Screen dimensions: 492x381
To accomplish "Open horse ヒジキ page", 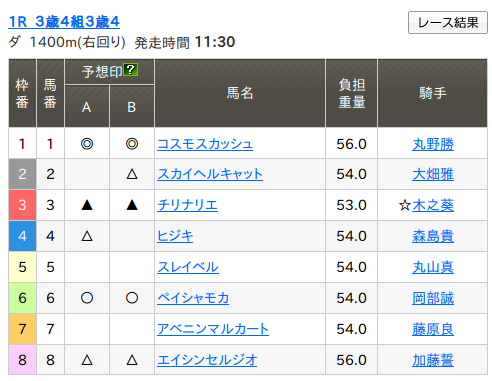I will point(175,236).
